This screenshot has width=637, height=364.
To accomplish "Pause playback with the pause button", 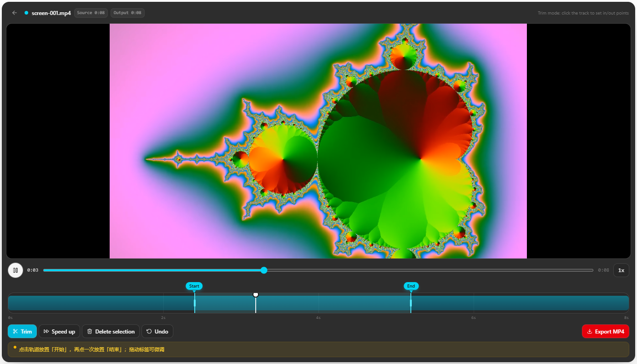I will [15, 270].
